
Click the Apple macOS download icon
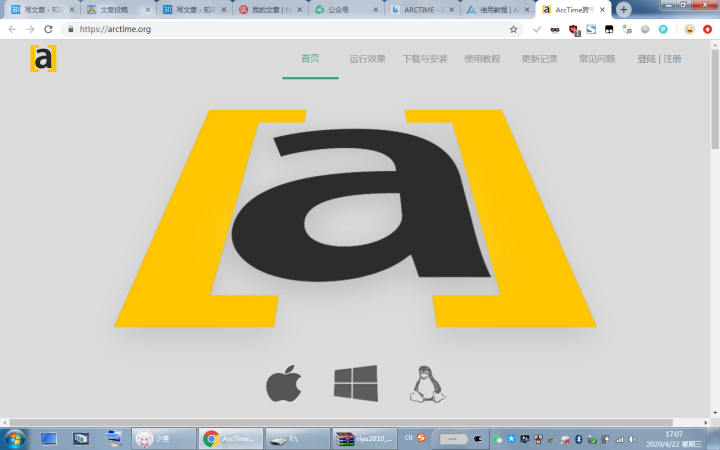284,383
